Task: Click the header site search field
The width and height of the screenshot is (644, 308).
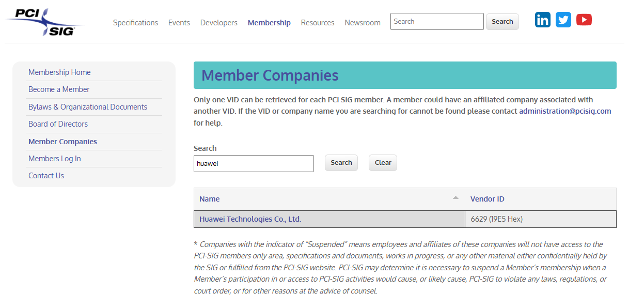Action: (437, 22)
